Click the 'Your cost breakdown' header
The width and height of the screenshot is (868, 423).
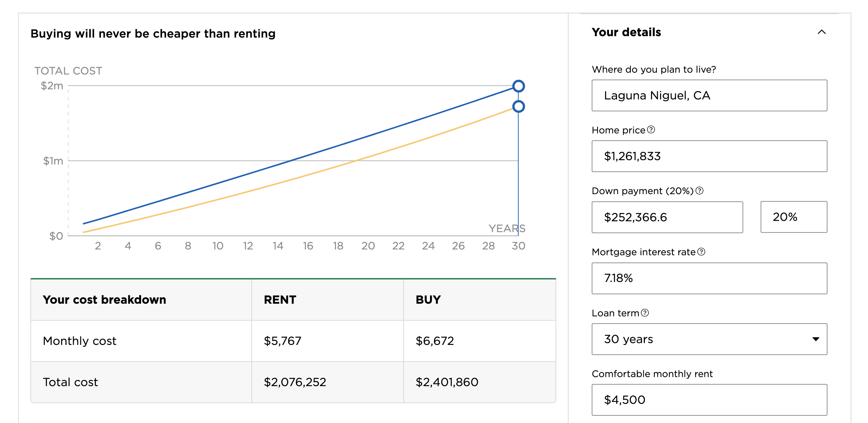105,300
